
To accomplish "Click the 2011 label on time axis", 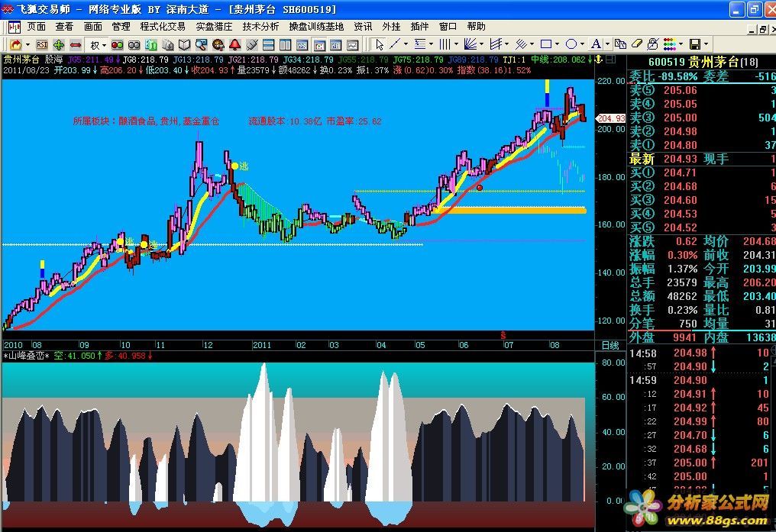I will pyautogui.click(x=262, y=345).
